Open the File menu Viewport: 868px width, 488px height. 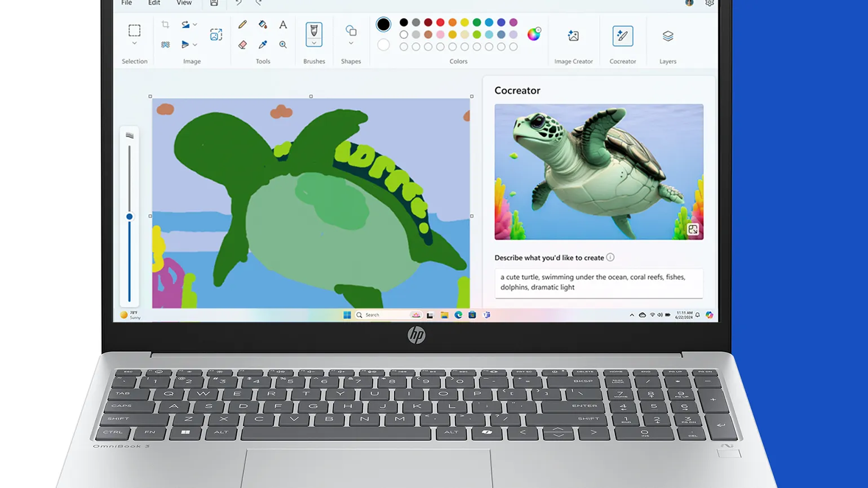(x=127, y=3)
